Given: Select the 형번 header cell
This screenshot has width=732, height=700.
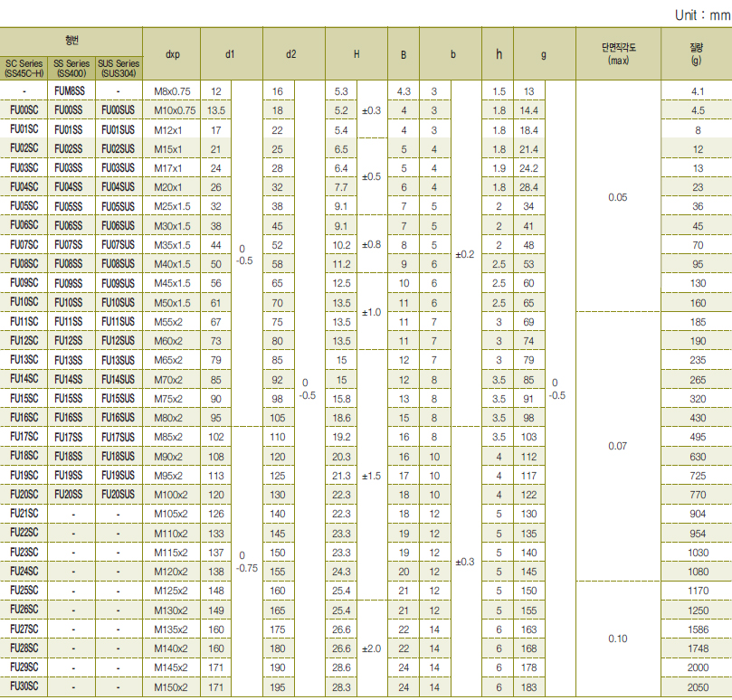Looking at the screenshot, I should point(71,41).
